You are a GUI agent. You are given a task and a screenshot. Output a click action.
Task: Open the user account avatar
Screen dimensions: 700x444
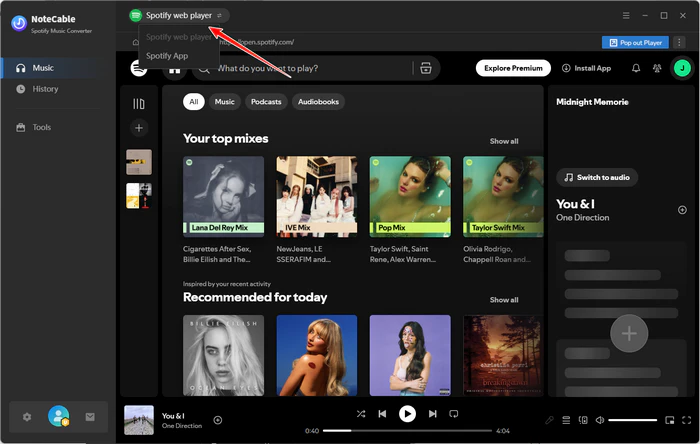(x=58, y=416)
